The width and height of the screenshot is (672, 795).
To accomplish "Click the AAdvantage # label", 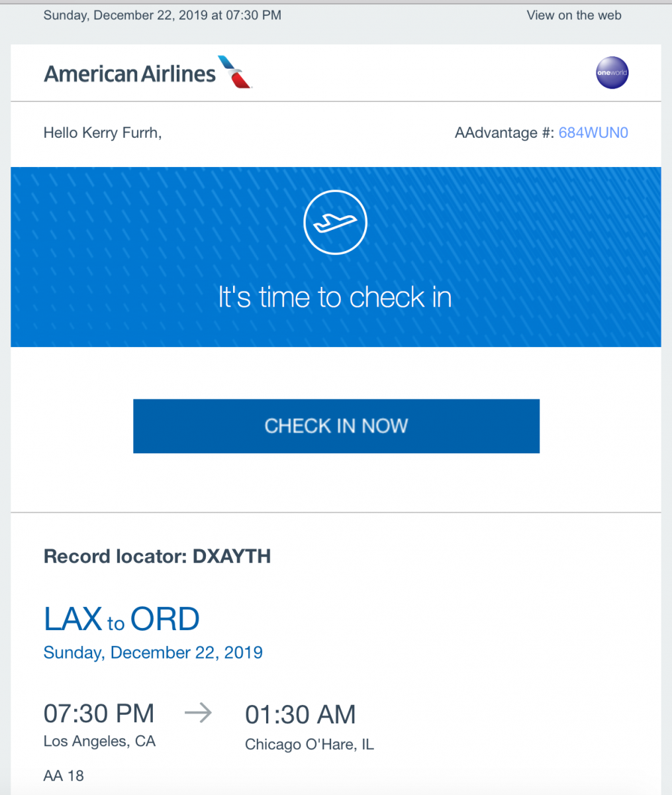I will 504,132.
